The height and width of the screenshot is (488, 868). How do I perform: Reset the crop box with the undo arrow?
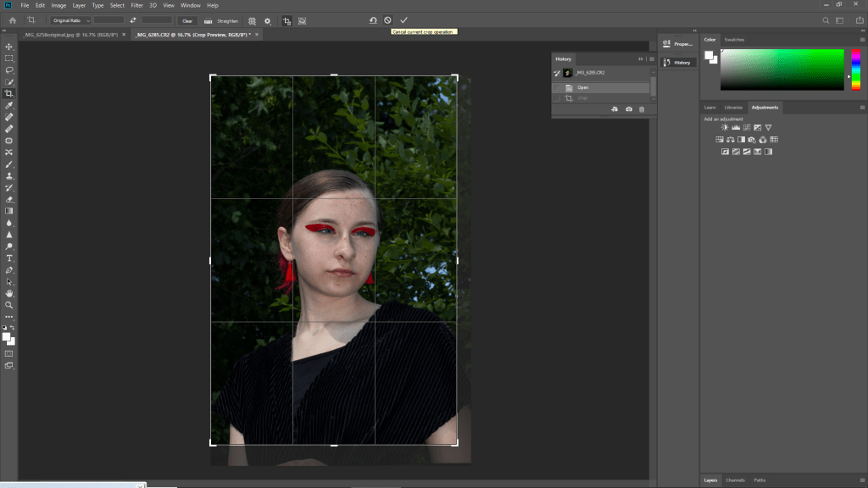coord(372,20)
